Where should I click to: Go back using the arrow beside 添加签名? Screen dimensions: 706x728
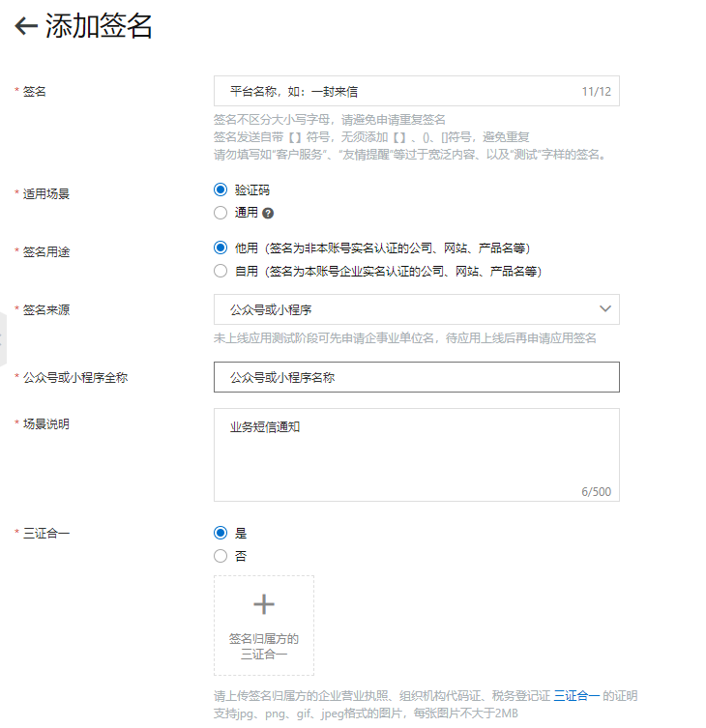click(26, 25)
